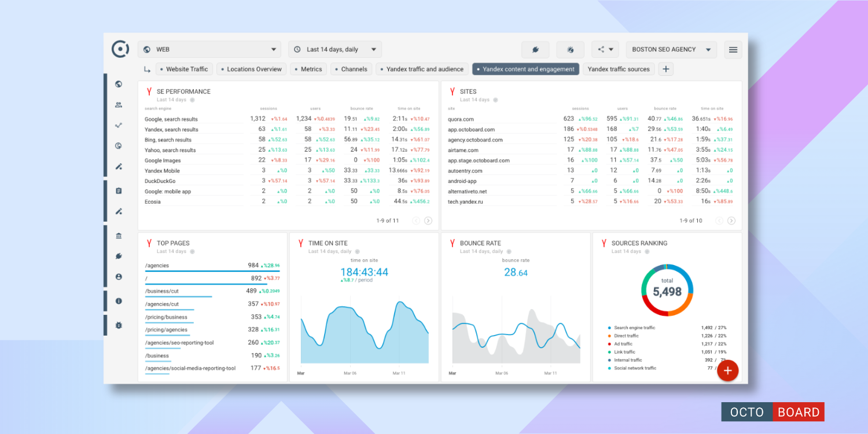Open the people group sidebar icon
Viewport: 868px width, 434px height.
(119, 105)
